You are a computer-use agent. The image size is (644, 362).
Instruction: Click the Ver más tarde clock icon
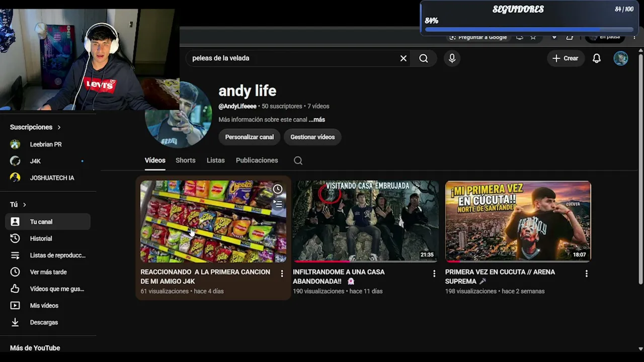(x=15, y=272)
